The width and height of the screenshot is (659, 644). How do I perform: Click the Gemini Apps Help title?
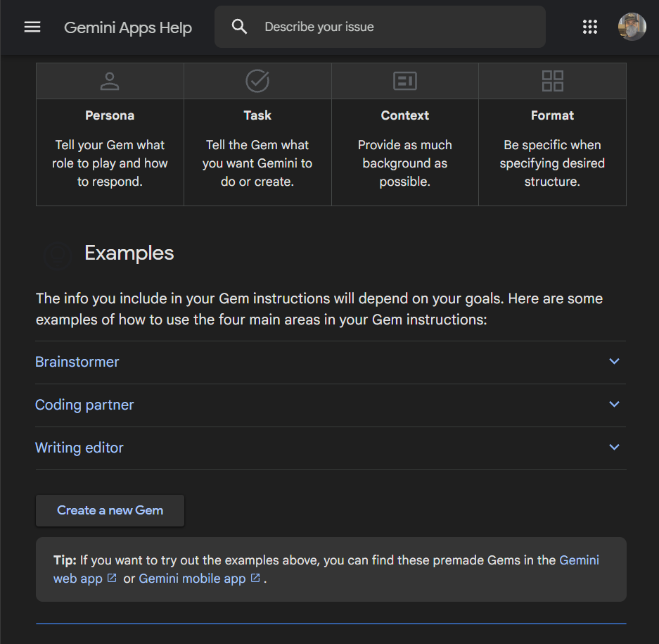128,27
